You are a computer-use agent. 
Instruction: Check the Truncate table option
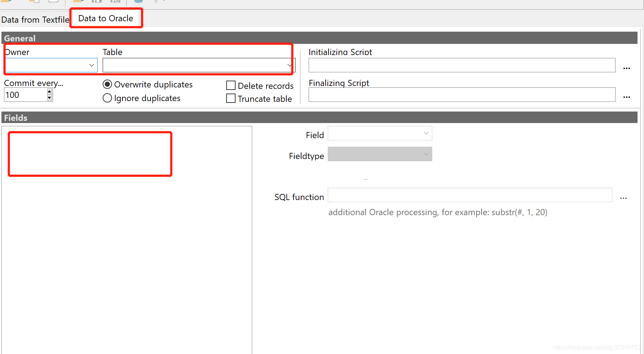[231, 98]
